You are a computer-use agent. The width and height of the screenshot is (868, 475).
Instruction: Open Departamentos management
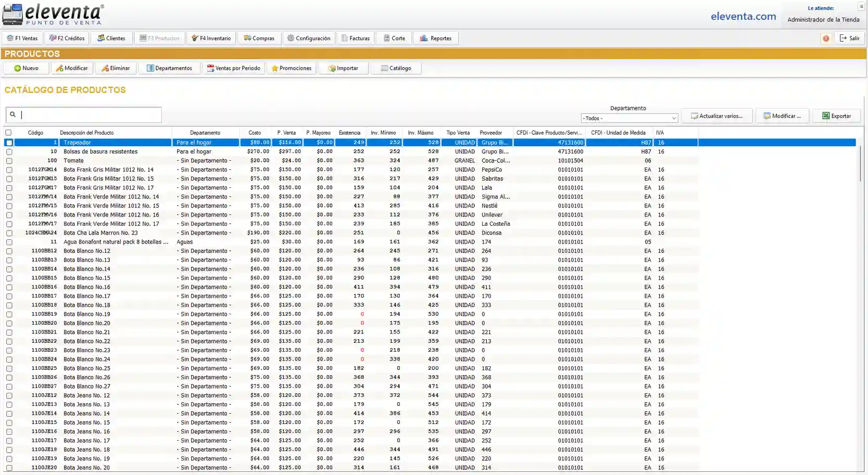pyautogui.click(x=169, y=68)
